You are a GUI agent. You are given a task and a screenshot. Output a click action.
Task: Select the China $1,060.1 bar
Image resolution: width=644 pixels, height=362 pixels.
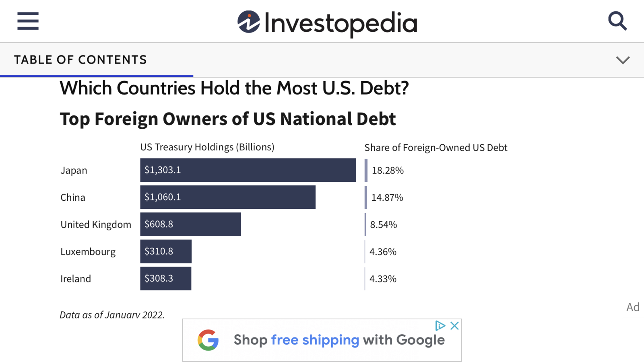coord(228,197)
